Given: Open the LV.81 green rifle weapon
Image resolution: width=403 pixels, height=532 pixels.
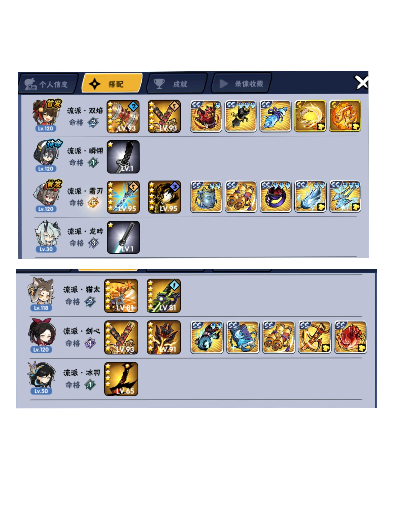Looking at the screenshot, I should click(x=164, y=296).
